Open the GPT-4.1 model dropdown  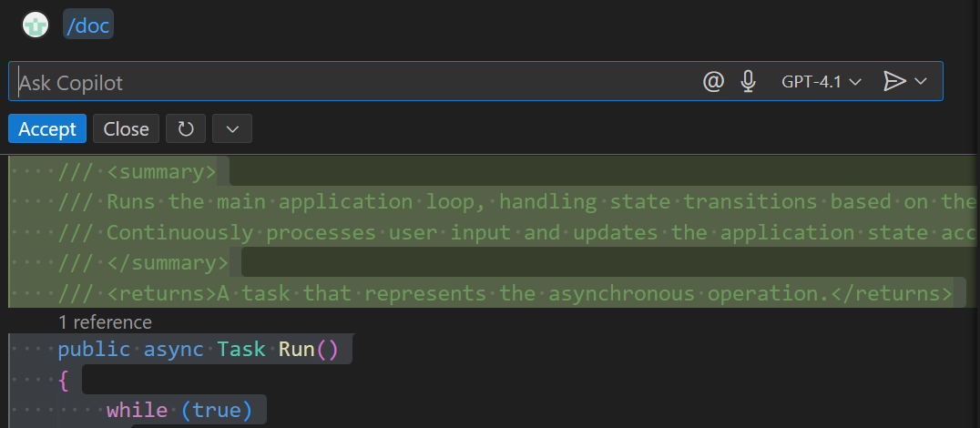(x=822, y=82)
